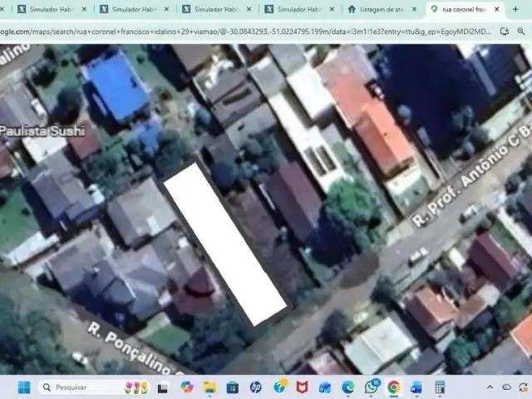Open a new browser tab
Screen dimensions: 532x399
515,9
